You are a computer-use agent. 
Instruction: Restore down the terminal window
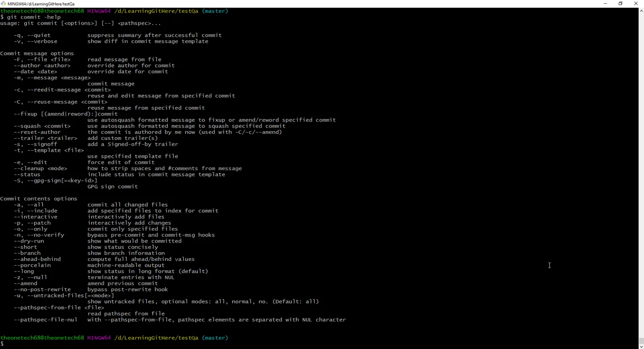[x=620, y=4]
